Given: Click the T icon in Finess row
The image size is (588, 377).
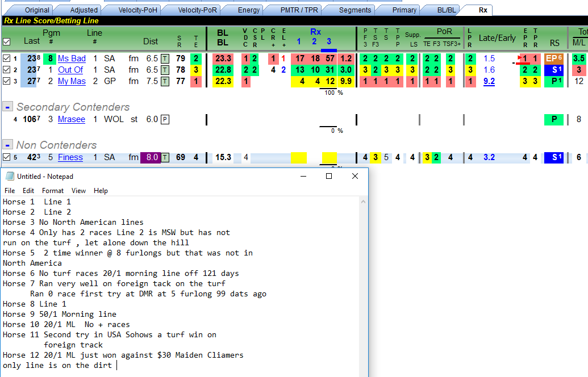Looking at the screenshot, I should 165,157.
